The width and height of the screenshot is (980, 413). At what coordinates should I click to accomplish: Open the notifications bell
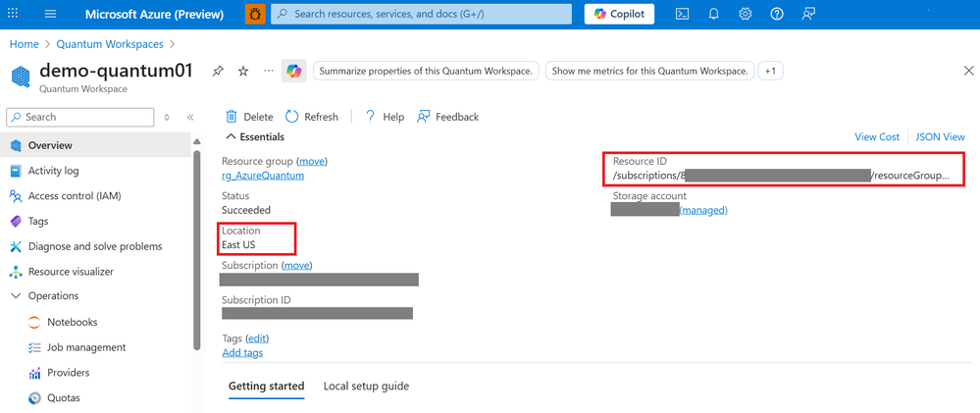tap(714, 14)
